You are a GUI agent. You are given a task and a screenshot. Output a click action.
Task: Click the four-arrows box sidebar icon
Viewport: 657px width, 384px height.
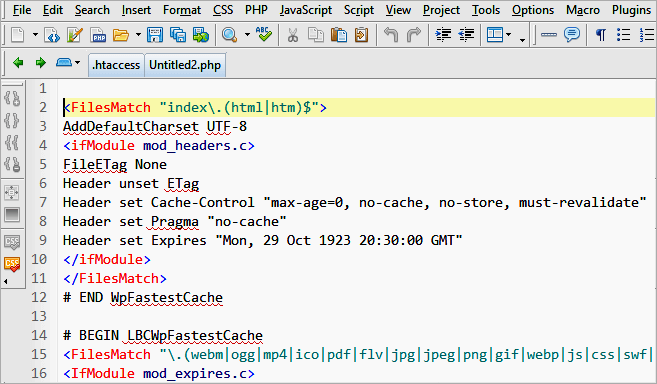click(12, 193)
